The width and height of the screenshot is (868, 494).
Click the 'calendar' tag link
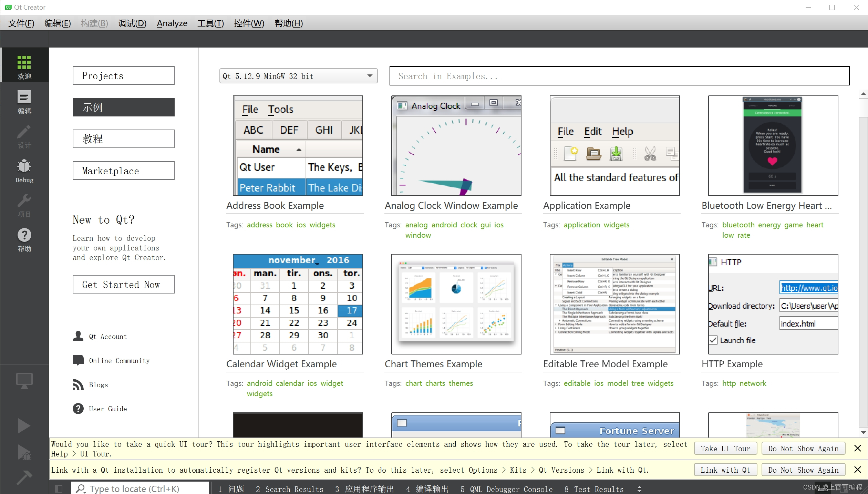(x=290, y=383)
